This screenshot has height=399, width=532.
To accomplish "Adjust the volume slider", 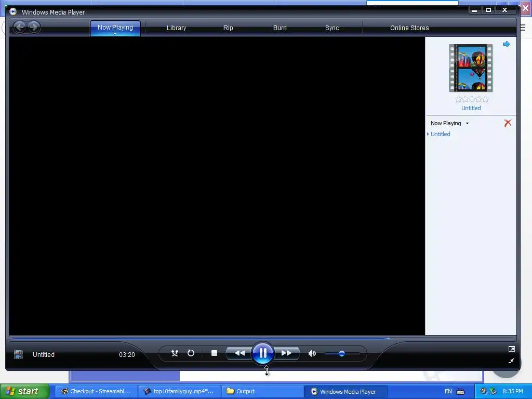I will 342,354.
